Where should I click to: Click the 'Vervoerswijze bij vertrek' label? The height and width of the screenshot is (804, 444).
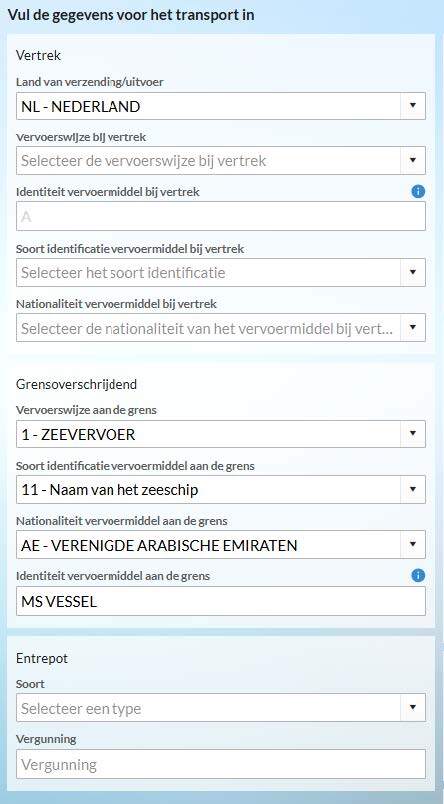point(81,137)
